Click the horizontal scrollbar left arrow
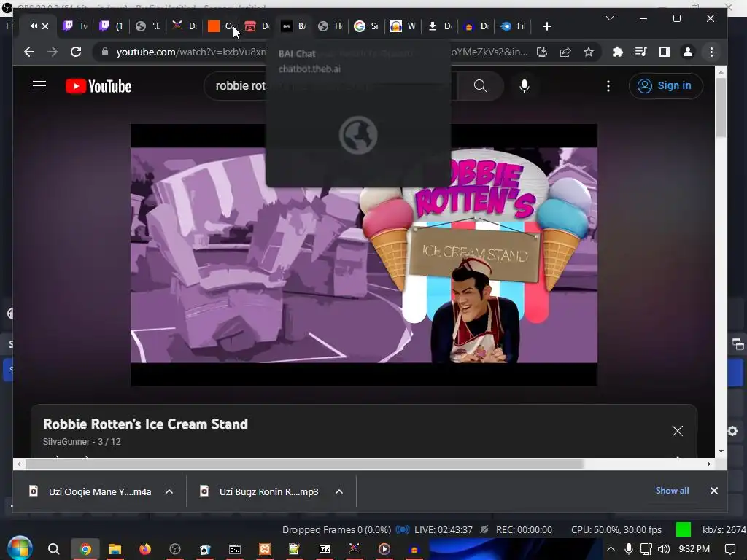This screenshot has width=747, height=560. tap(19, 464)
